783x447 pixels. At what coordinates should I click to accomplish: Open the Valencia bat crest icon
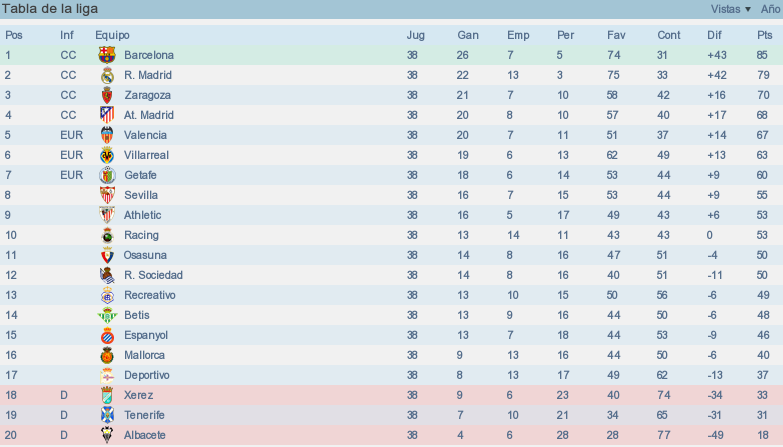(x=107, y=135)
